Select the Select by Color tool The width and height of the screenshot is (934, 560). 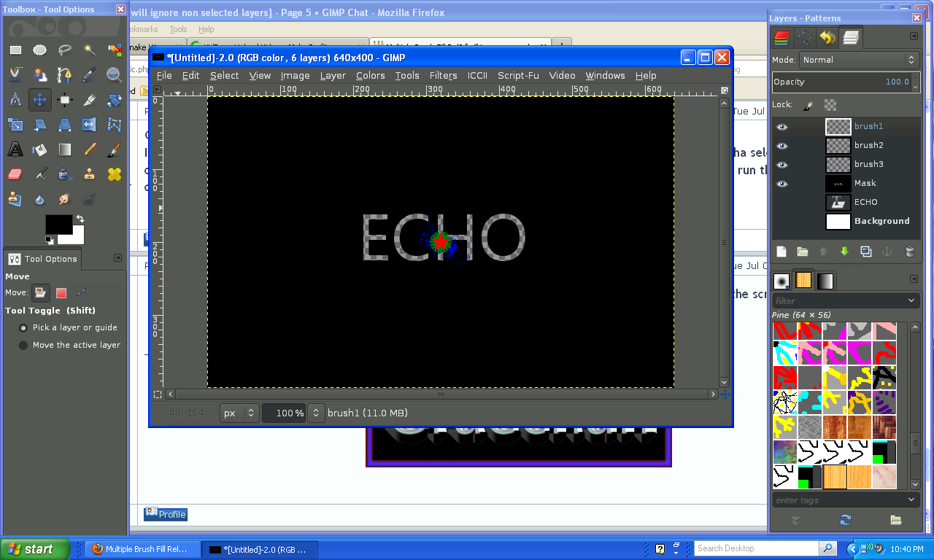coord(115,50)
